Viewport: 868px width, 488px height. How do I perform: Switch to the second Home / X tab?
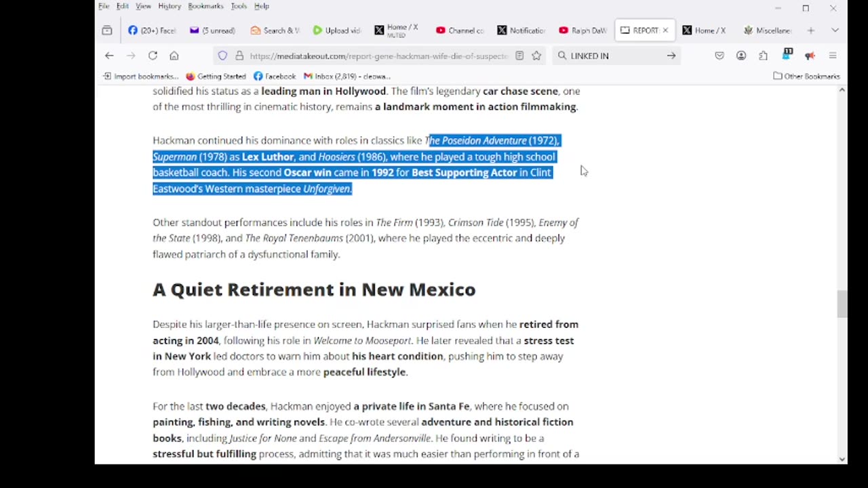point(705,30)
